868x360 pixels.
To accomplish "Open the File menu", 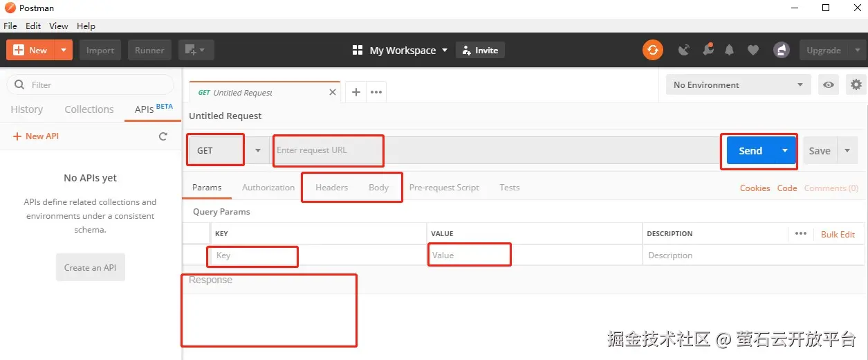I will point(10,26).
